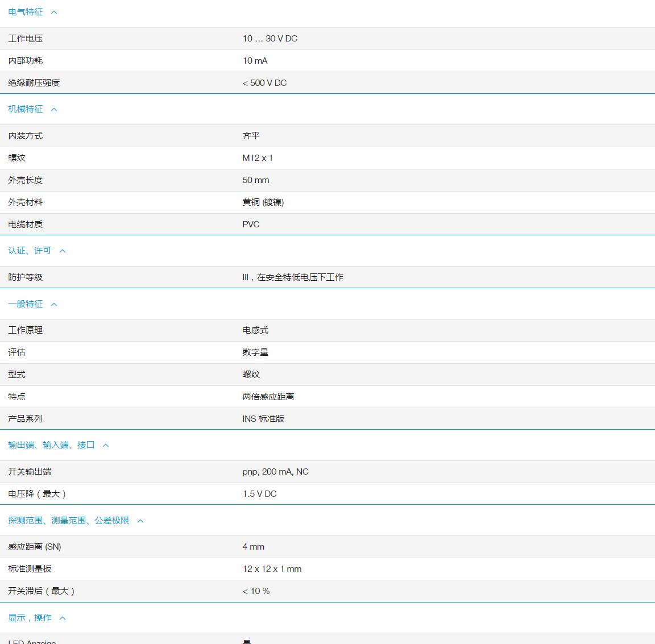Click the 开关输出端 value pnp, 200 mA, NC

(x=275, y=472)
